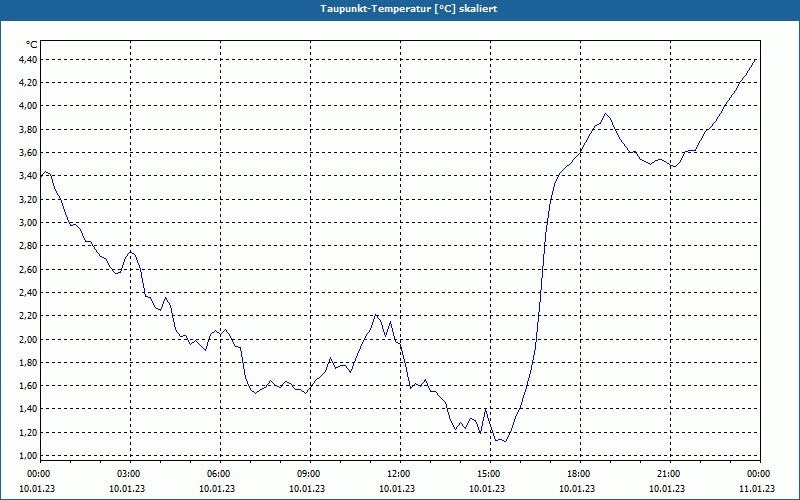The image size is (800, 500).
Task: Click the 2,80 y-axis label
Action: [x=28, y=246]
